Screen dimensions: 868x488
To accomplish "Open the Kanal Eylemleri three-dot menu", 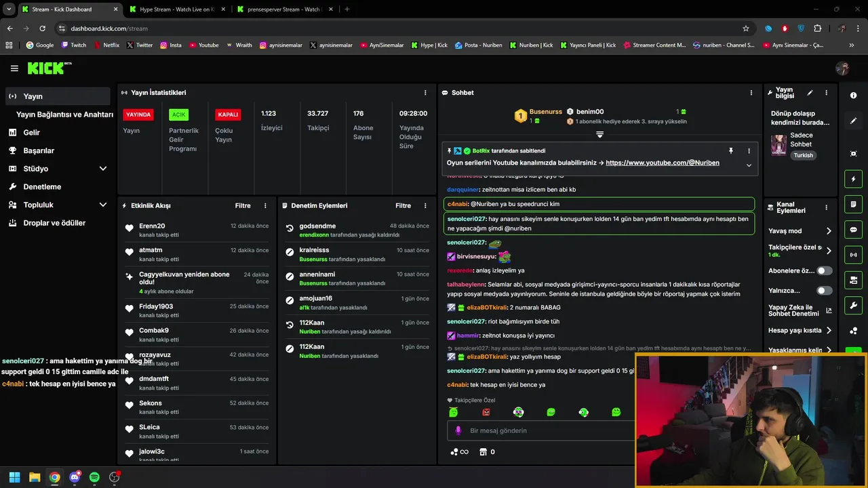I will click(x=826, y=207).
